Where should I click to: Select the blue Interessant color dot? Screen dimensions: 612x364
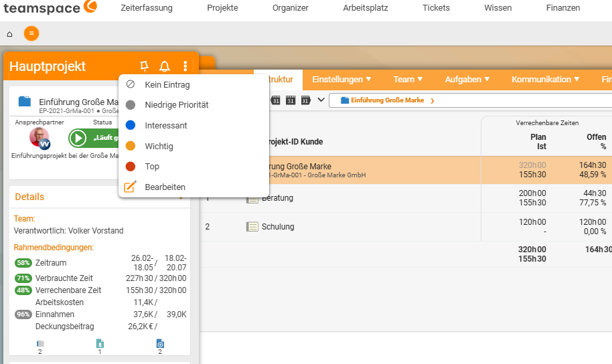pos(131,125)
